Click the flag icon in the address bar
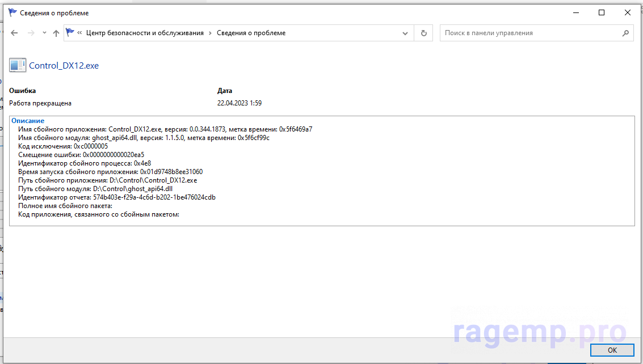643x364 pixels. pos(70,32)
